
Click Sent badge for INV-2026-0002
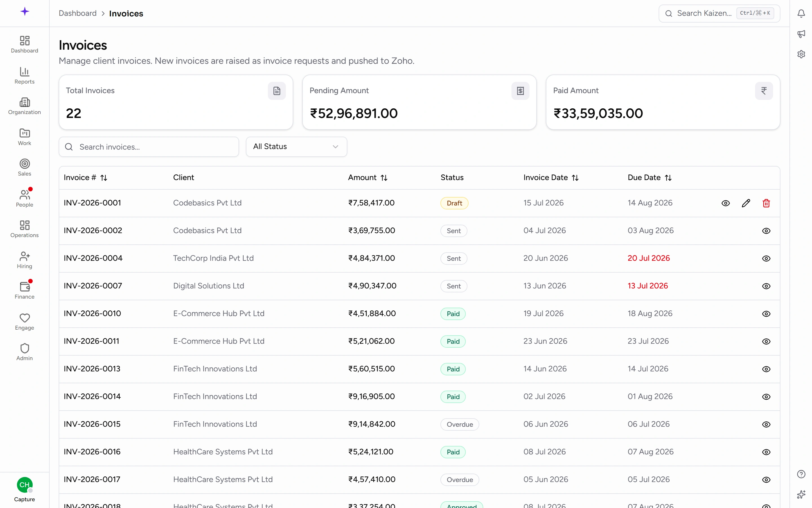coord(454,231)
